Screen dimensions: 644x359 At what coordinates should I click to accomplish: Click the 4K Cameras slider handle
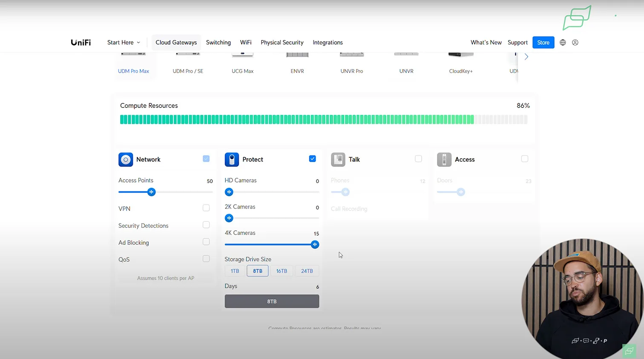pyautogui.click(x=315, y=244)
